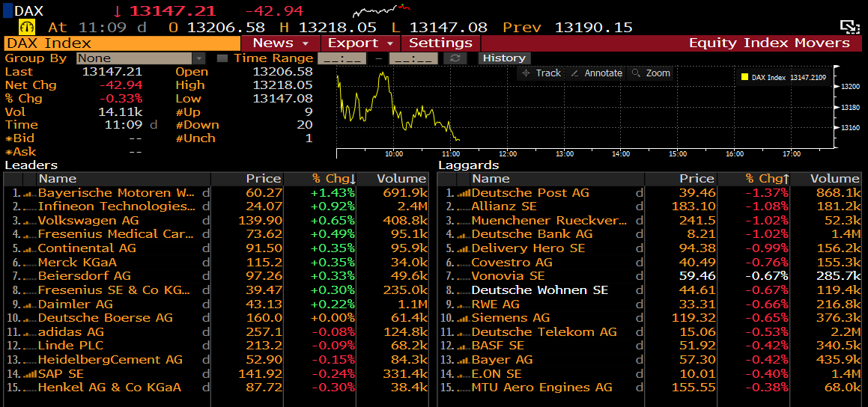Image resolution: width=868 pixels, height=407 pixels.
Task: Click the Leaders Price column header
Action: 247,179
